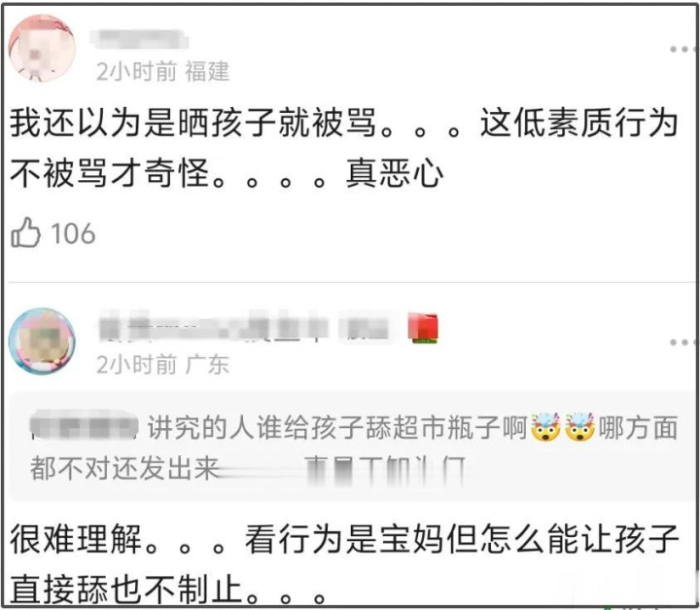
Task: Tap the second line 都不对还发出来 in the quote
Action: tap(124, 469)
